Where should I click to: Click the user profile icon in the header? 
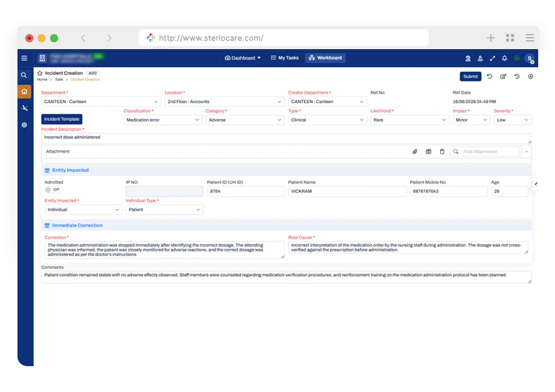(468, 58)
